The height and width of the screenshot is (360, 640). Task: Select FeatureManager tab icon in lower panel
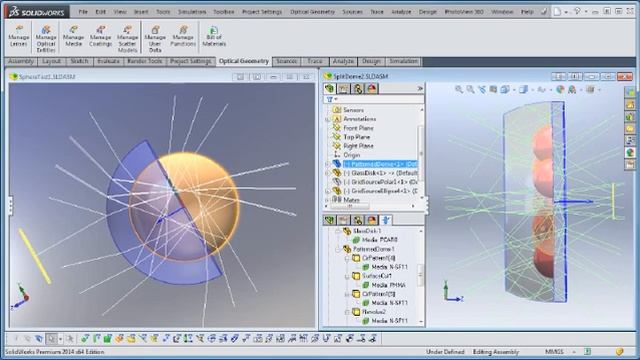click(330, 220)
